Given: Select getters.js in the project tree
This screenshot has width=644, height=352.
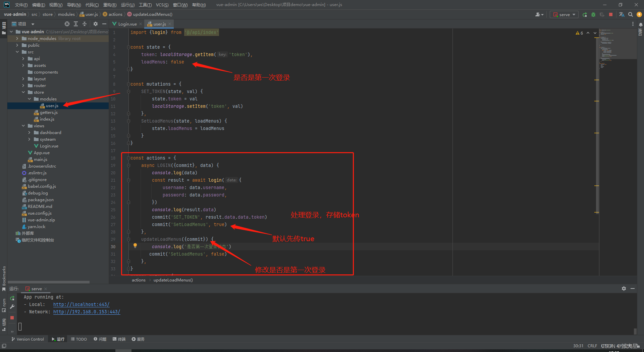Looking at the screenshot, I should pyautogui.click(x=49, y=113).
